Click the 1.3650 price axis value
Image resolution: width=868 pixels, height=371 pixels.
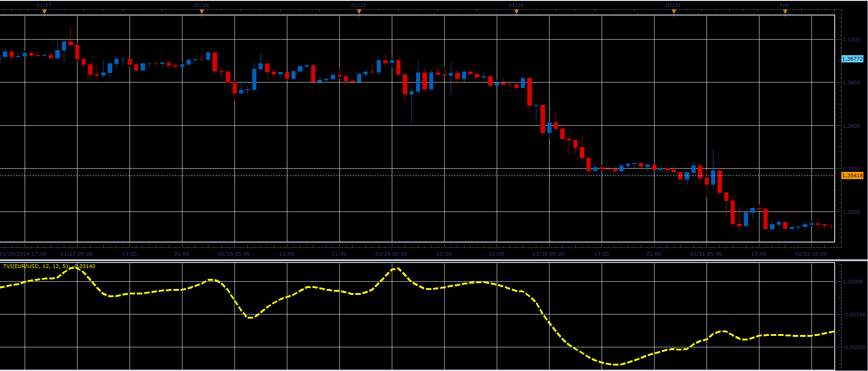(x=851, y=83)
